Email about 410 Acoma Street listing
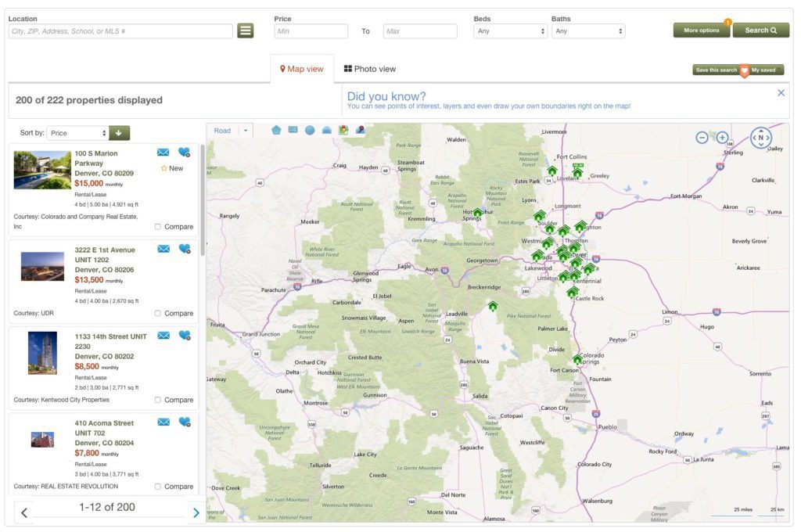 pos(163,422)
